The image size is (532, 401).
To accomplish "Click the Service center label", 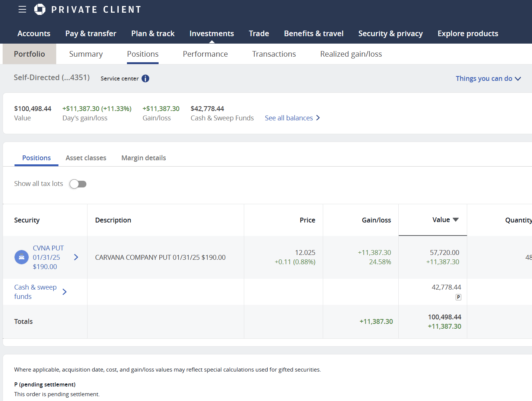I will tap(120, 79).
